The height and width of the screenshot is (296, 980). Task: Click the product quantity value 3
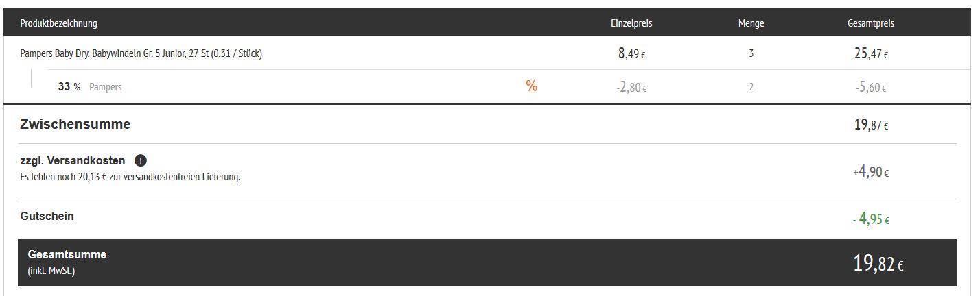pos(751,54)
